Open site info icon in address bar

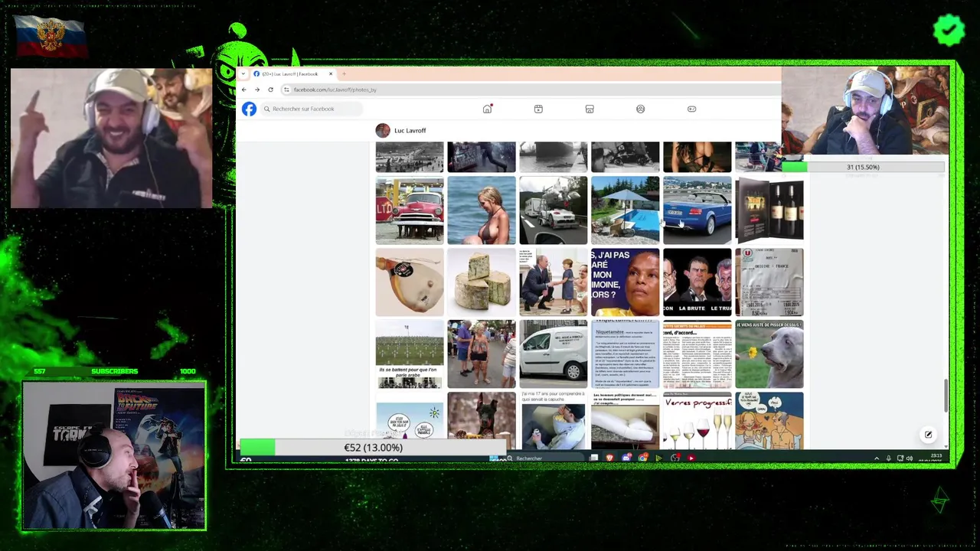pos(286,90)
